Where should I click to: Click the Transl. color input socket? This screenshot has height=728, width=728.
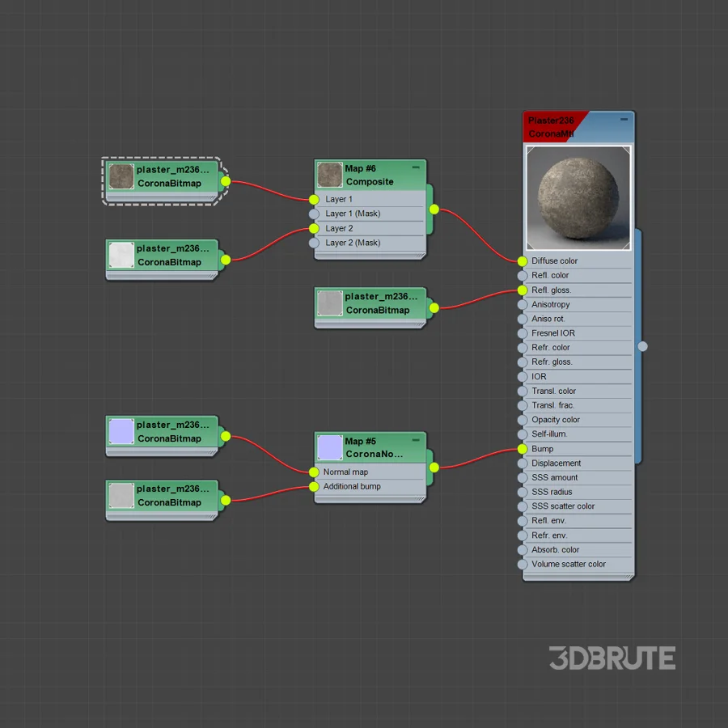523,392
